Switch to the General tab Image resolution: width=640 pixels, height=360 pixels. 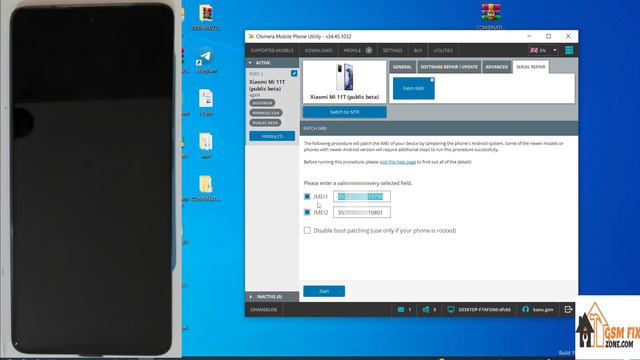(x=402, y=67)
